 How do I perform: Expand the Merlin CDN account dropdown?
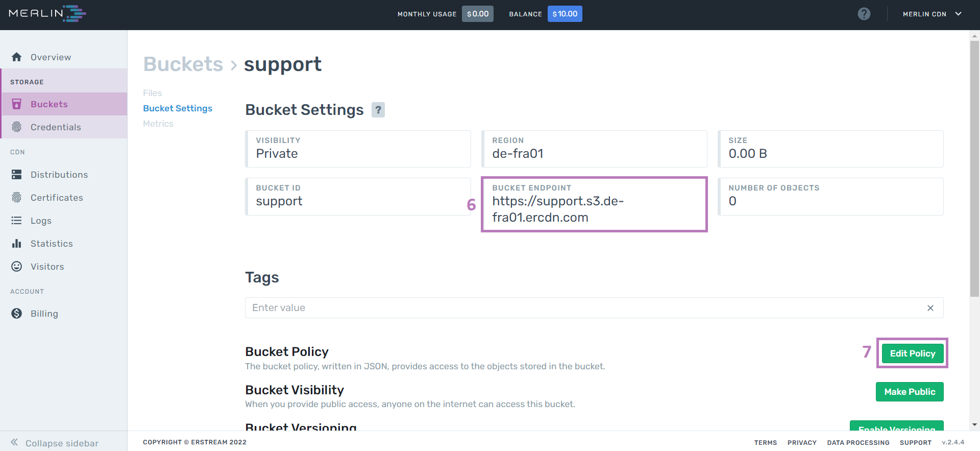pos(932,14)
